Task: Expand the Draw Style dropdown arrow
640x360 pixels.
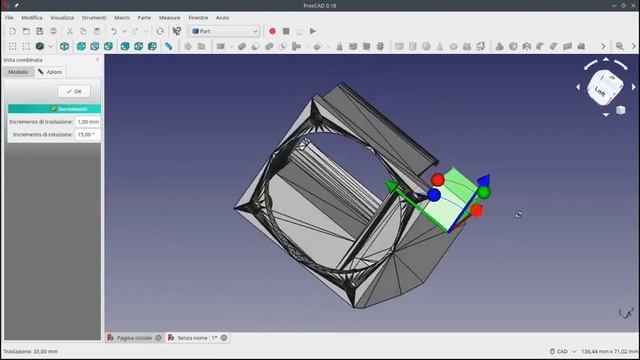Action: [50, 46]
